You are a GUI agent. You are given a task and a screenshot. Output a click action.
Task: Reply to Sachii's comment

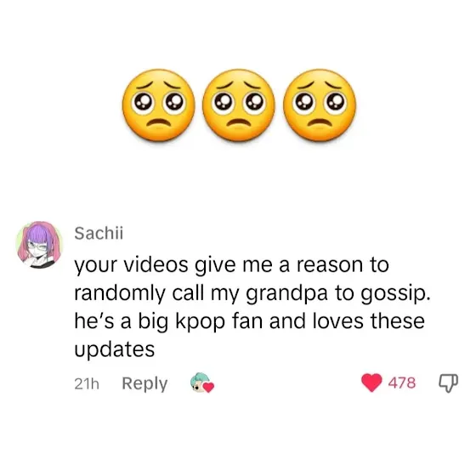[x=144, y=383]
